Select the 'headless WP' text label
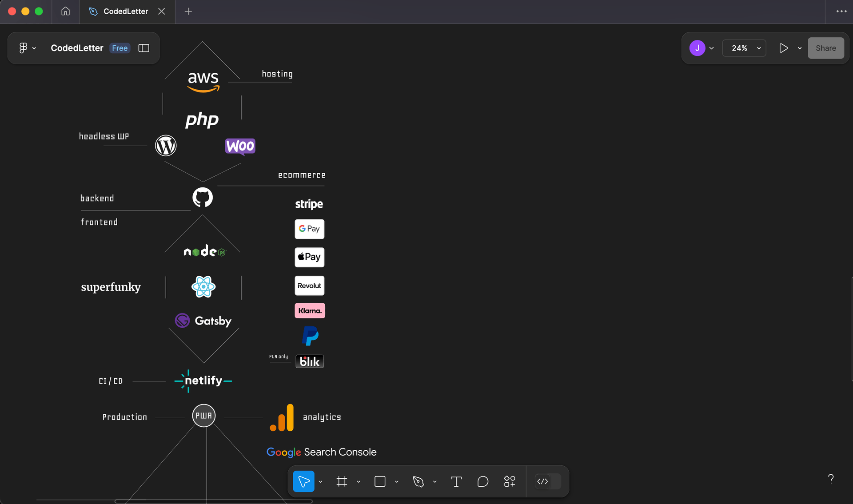853x504 pixels. pos(104,136)
